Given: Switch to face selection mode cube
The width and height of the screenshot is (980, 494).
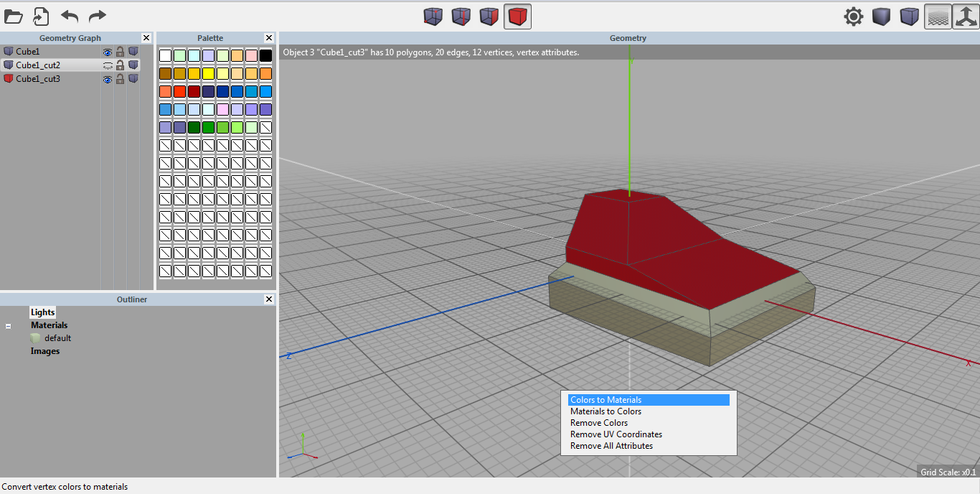Looking at the screenshot, I should 489,16.
